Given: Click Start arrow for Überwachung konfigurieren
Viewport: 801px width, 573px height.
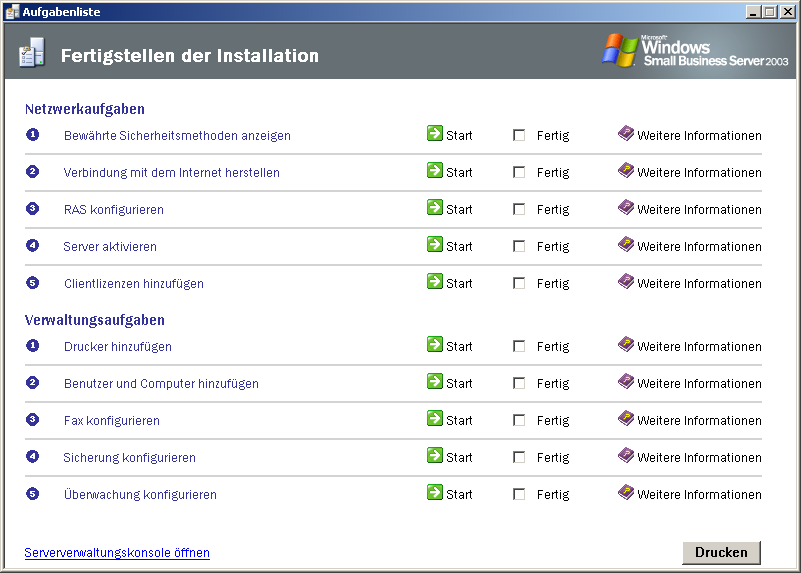Looking at the screenshot, I should tap(434, 493).
